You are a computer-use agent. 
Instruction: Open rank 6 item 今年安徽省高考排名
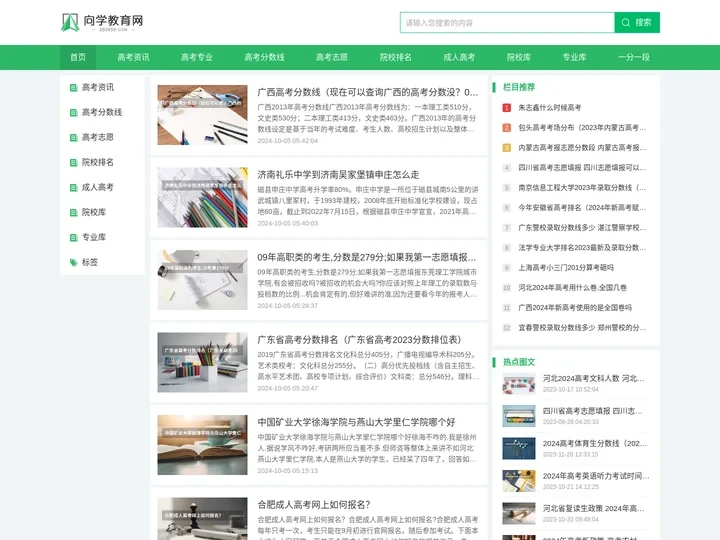pyautogui.click(x=582, y=208)
